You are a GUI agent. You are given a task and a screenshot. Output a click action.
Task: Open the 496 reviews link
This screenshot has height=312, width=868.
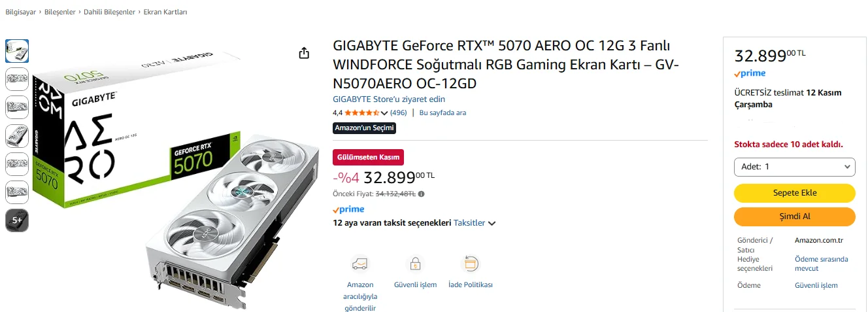click(398, 113)
